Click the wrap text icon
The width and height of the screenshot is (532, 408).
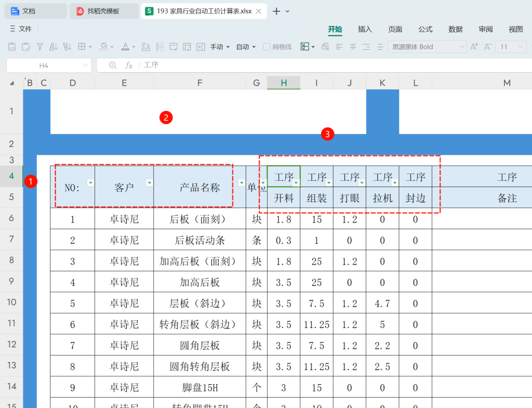(174, 46)
